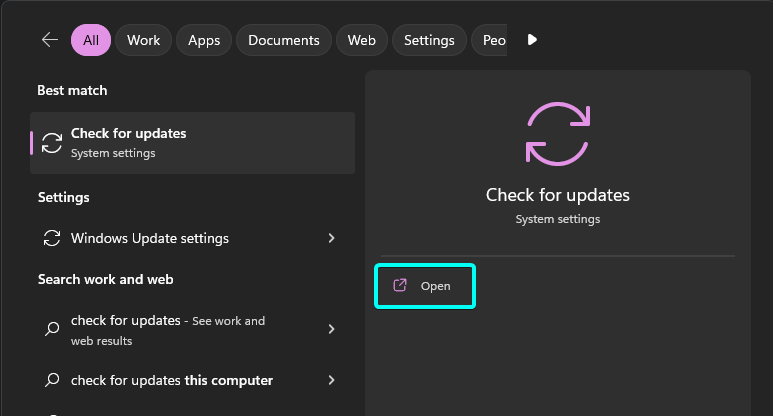
Task: Select the partially visible People tab
Action: pos(490,40)
